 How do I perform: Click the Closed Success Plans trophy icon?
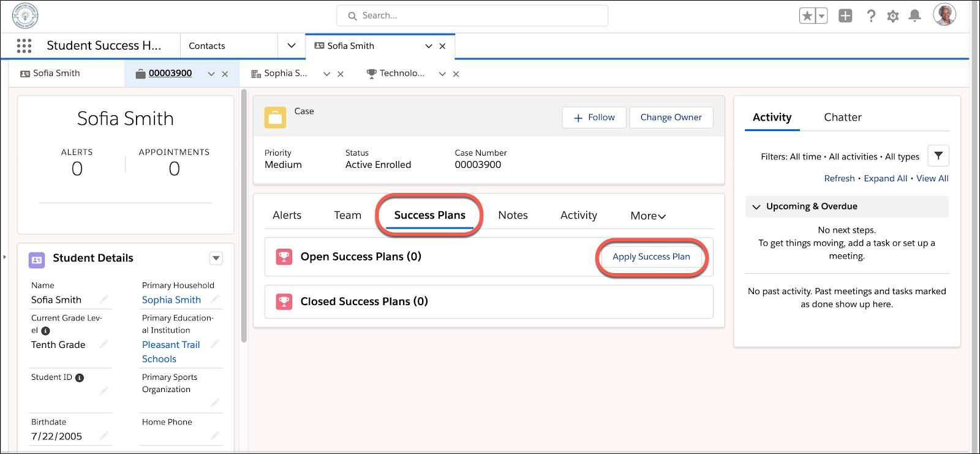284,301
